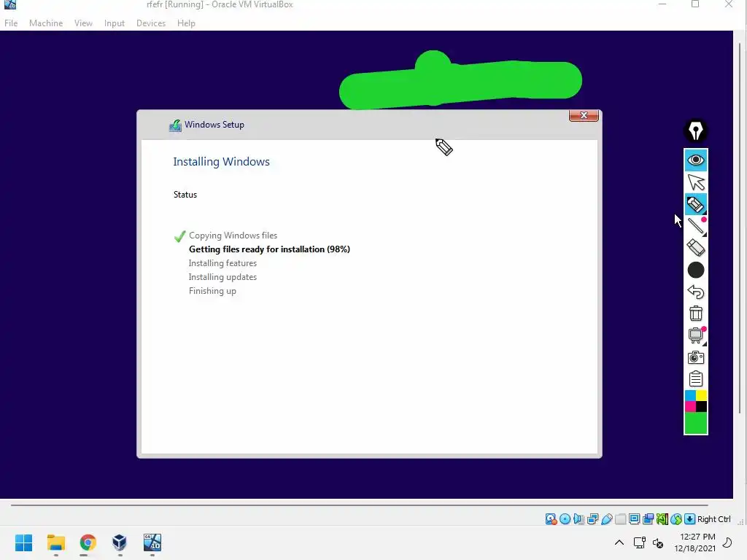Click the USB devices status icon
Image resolution: width=747 pixels, height=560 pixels.
click(606, 519)
